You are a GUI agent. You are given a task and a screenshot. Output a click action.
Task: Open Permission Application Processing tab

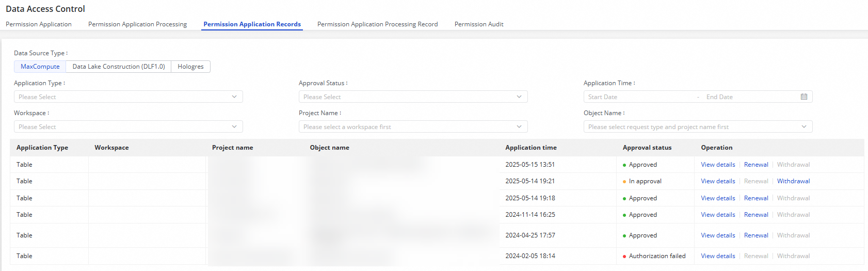pos(137,24)
